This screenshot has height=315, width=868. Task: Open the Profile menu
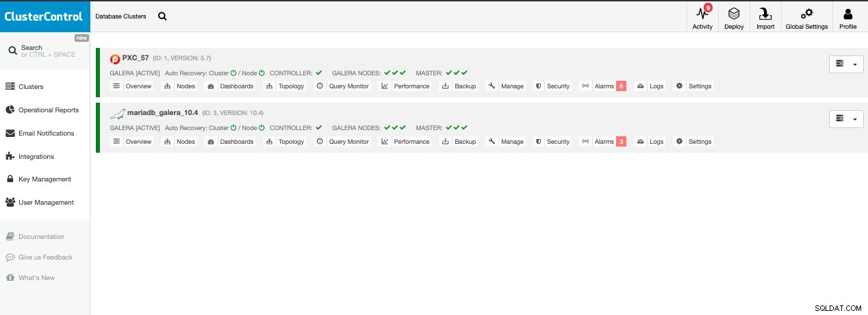[847, 17]
